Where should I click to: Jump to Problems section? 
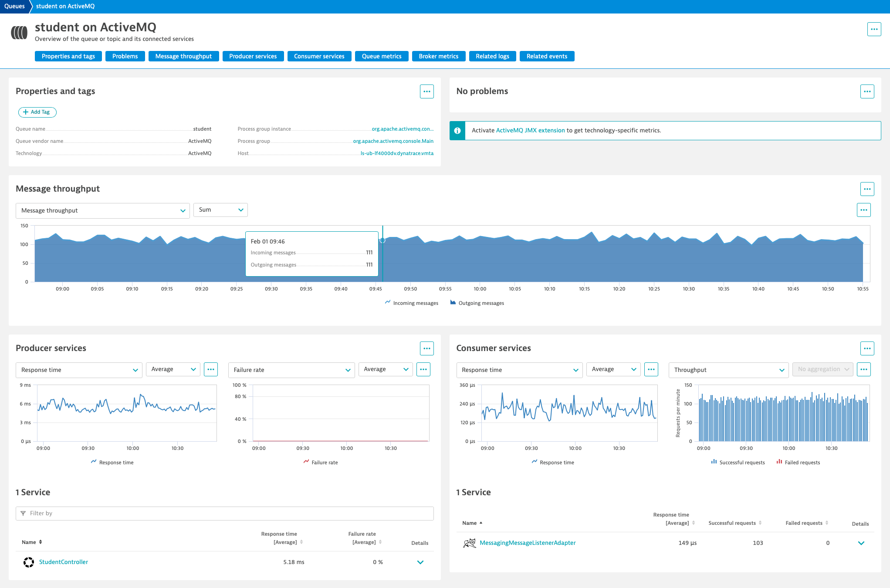125,56
